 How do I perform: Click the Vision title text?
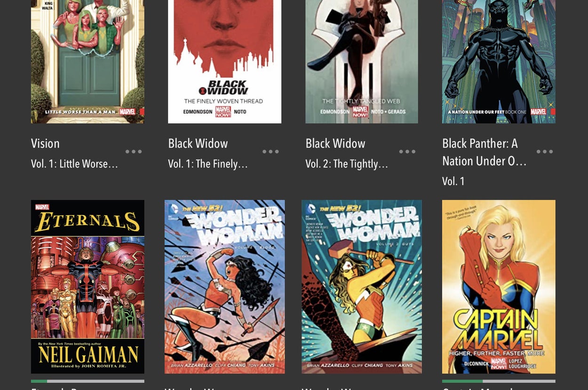tap(45, 143)
